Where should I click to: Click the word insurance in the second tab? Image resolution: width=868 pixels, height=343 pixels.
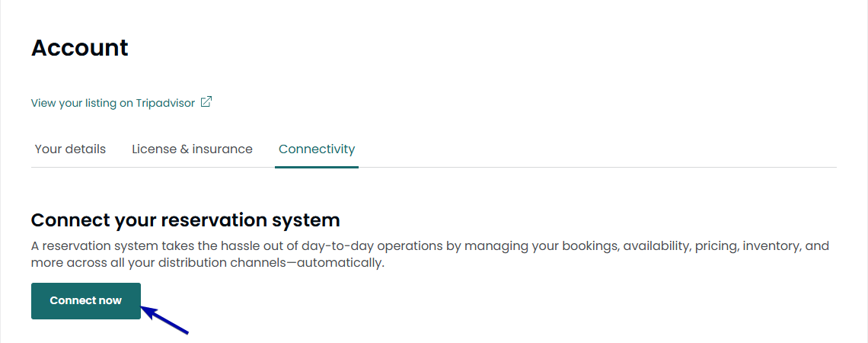[x=222, y=149]
